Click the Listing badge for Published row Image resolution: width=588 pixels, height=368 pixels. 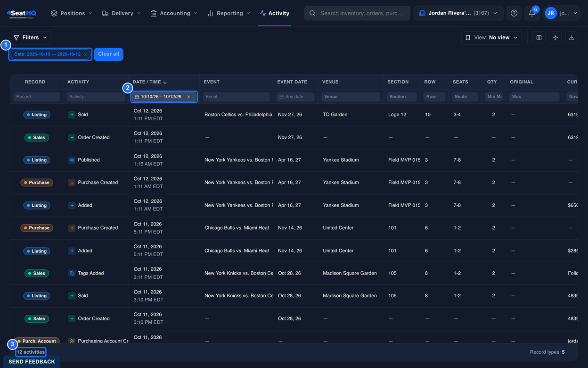37,160
